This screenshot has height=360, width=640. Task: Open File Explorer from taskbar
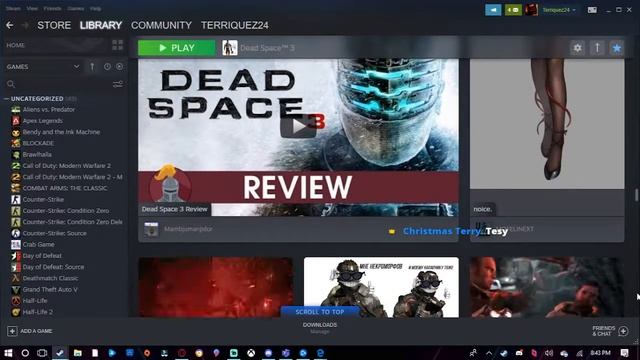(78, 353)
